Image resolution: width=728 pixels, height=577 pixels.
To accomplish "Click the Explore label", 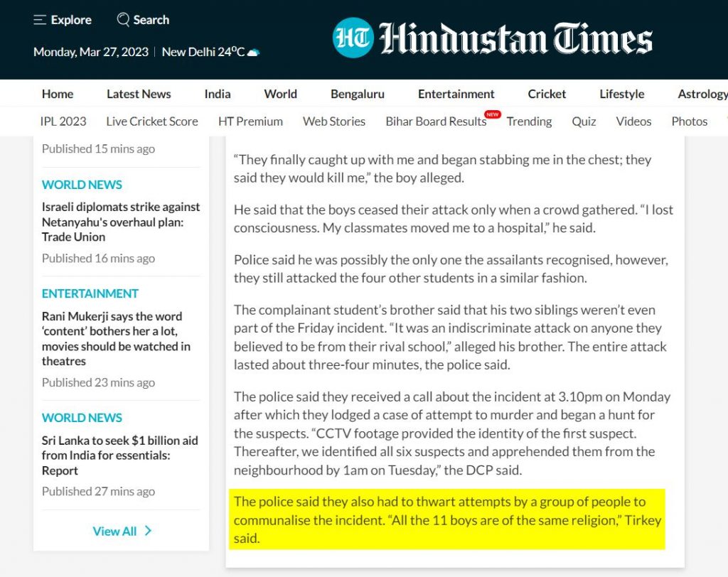I will point(71,20).
